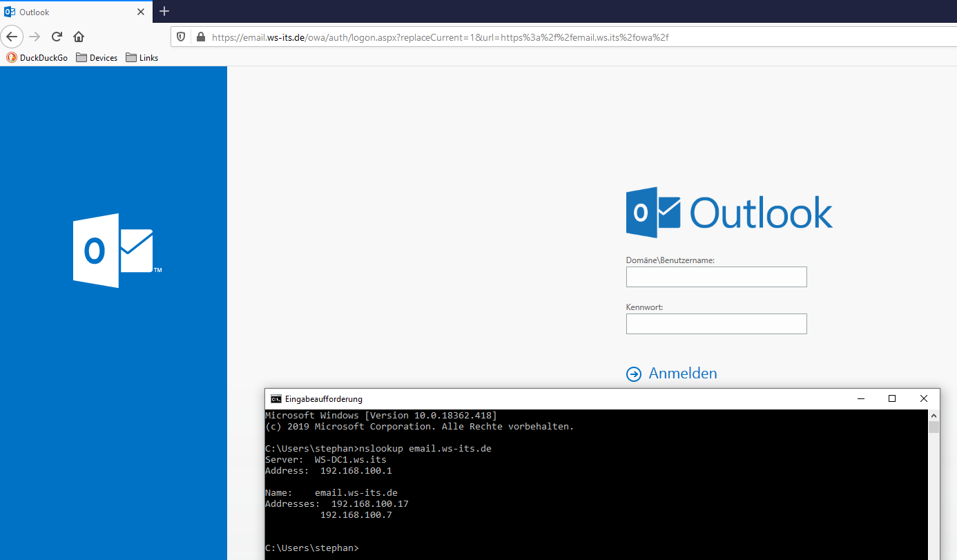Open the Links bookmark folder
The width and height of the screenshot is (957, 560).
point(142,58)
